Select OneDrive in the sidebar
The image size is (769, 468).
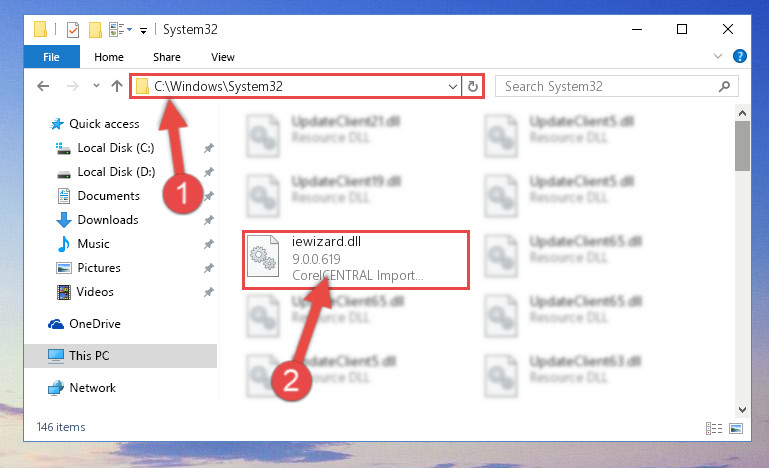(x=95, y=324)
